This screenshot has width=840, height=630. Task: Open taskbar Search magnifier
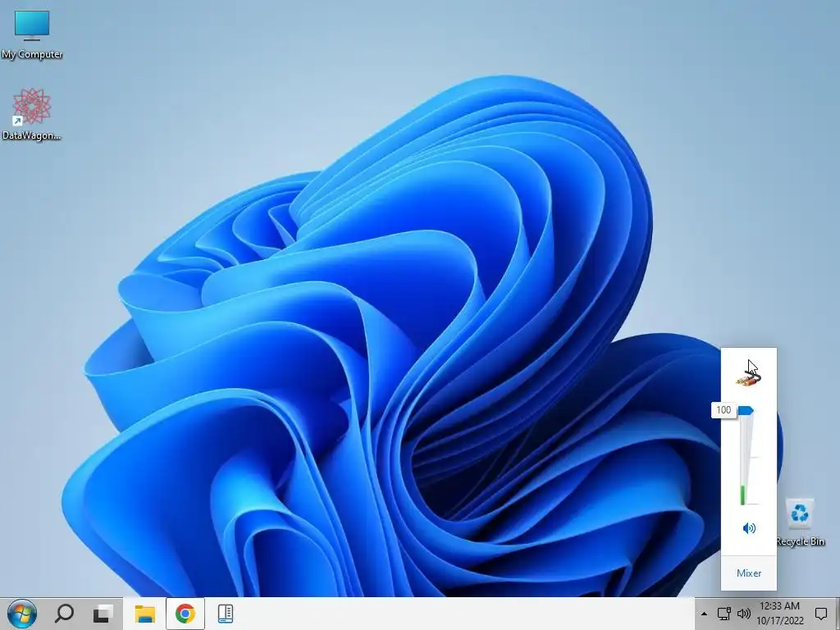point(64,614)
